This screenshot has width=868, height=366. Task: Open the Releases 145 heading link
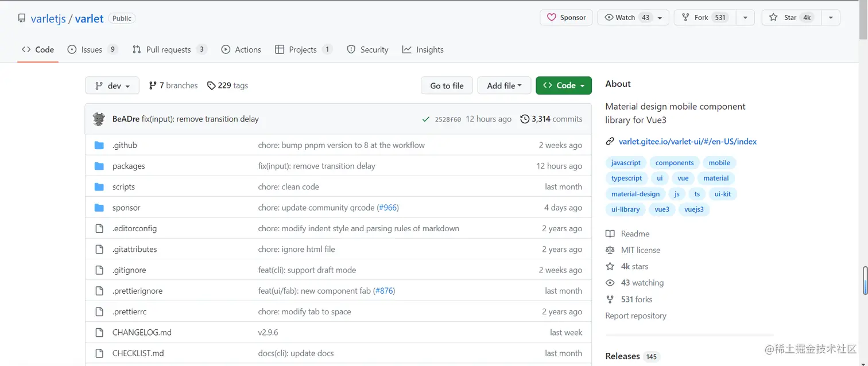(631, 356)
